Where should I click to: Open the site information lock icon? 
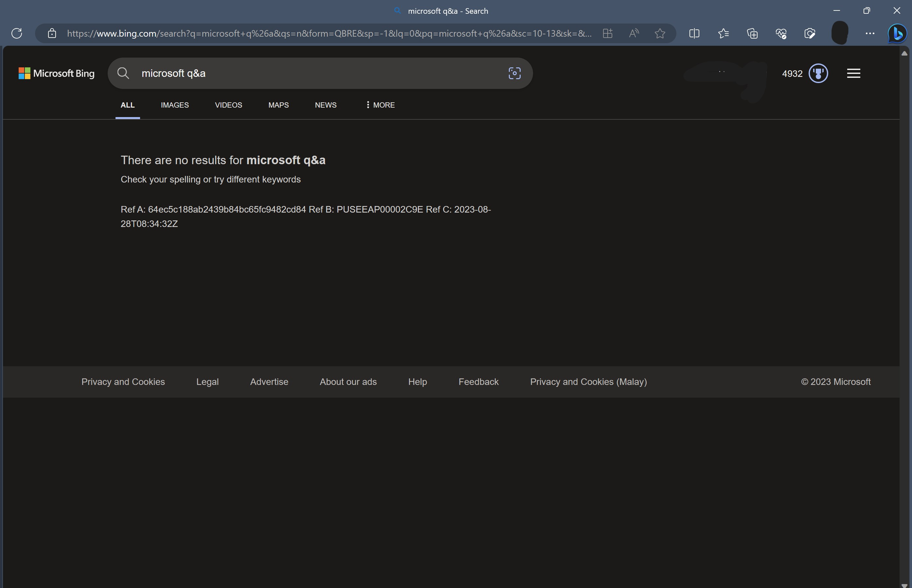[52, 34]
